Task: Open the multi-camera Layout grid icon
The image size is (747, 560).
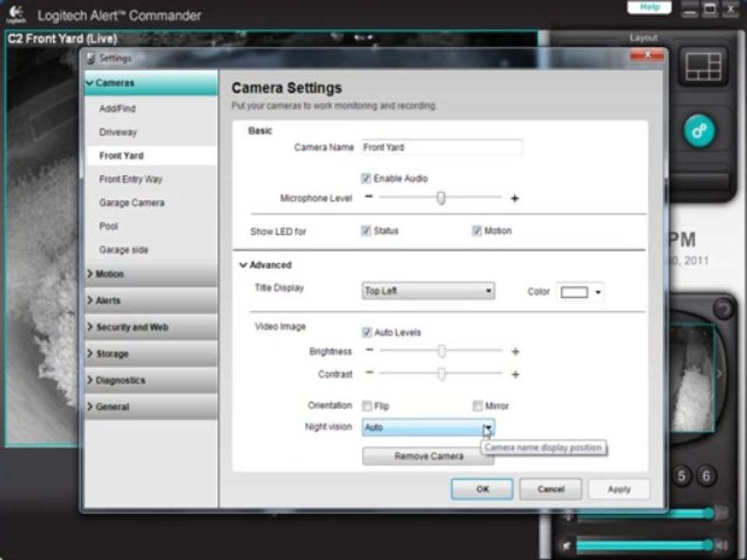Action: click(x=703, y=66)
